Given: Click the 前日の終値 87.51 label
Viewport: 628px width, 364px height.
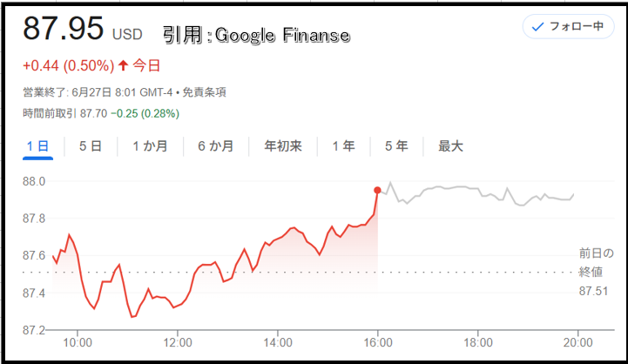Looking at the screenshot, I should 596,273.
